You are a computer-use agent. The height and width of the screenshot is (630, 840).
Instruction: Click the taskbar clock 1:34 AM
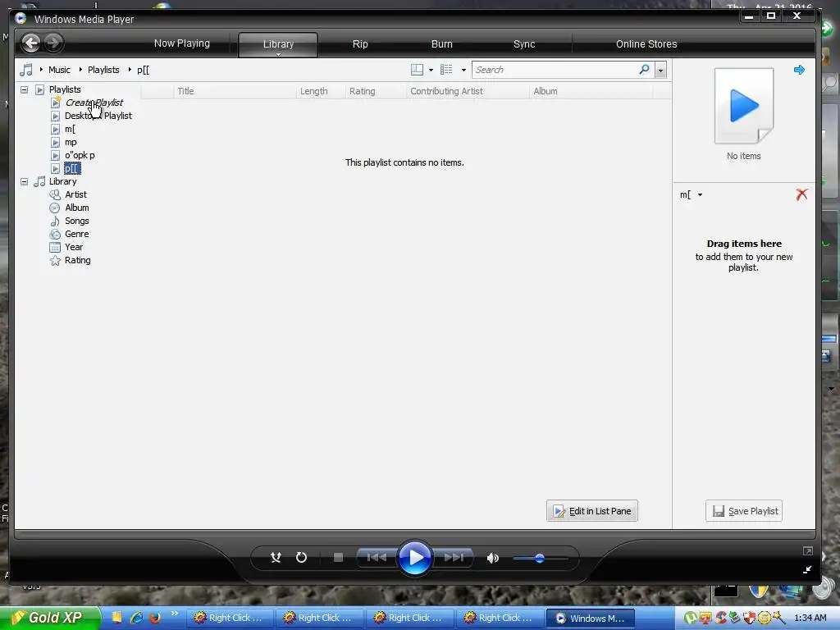tap(810, 618)
